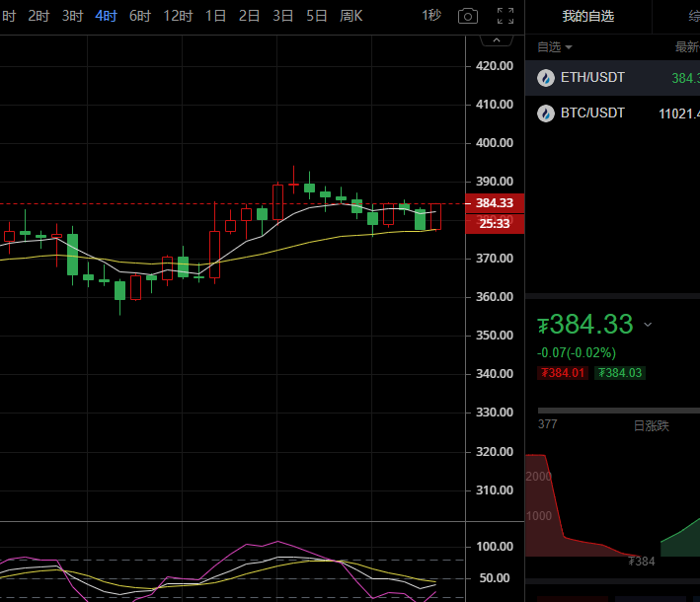Click the red bid price 384.01
This screenshot has height=602, width=700.
tap(562, 373)
